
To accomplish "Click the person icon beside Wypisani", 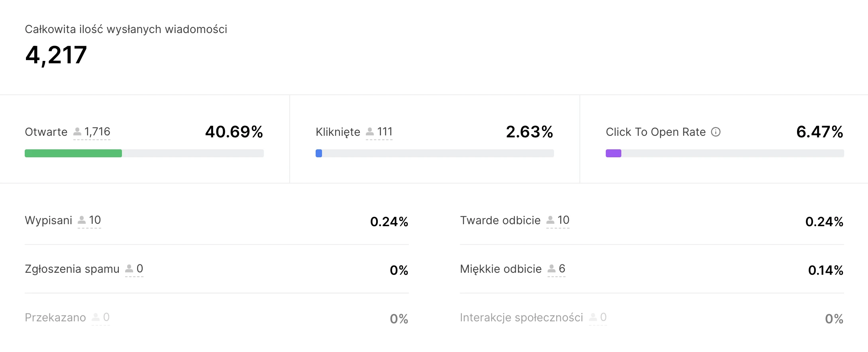I will point(82,220).
